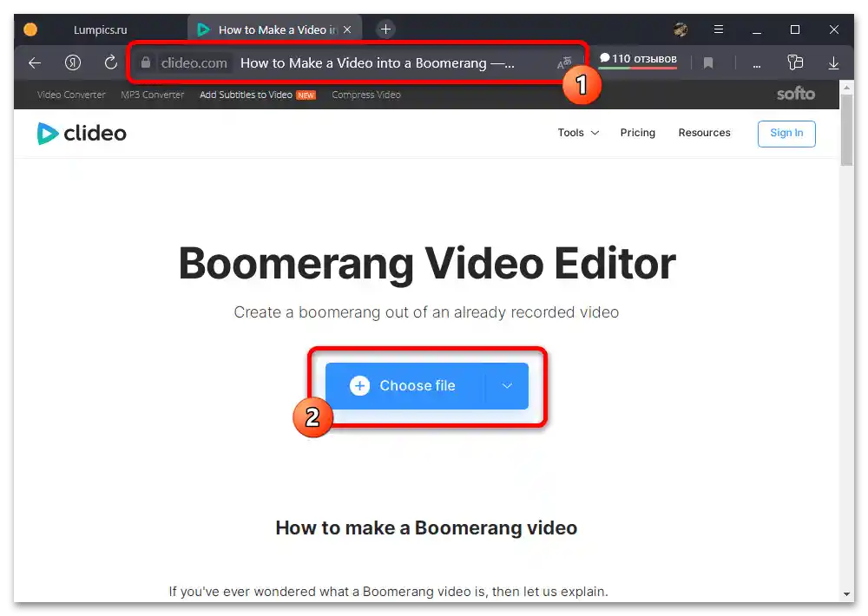Image resolution: width=868 pixels, height=616 pixels.
Task: Open the Video Converter link
Action: [71, 95]
